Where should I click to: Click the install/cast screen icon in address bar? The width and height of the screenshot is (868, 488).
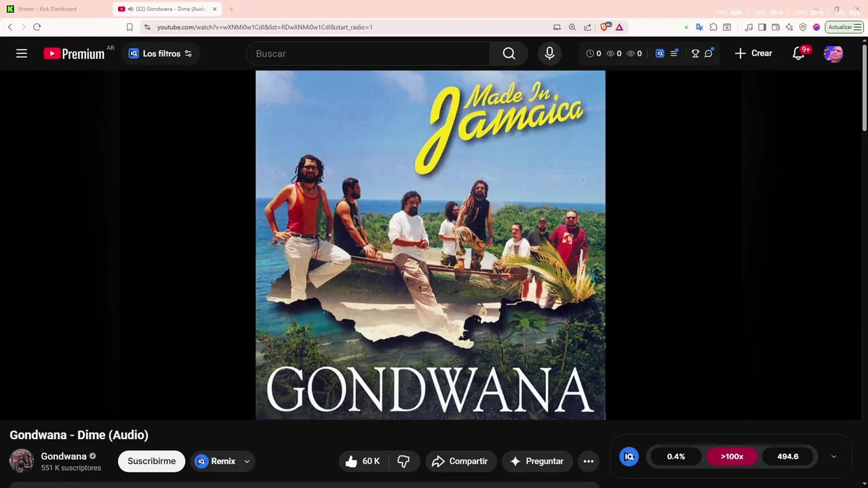point(557,27)
